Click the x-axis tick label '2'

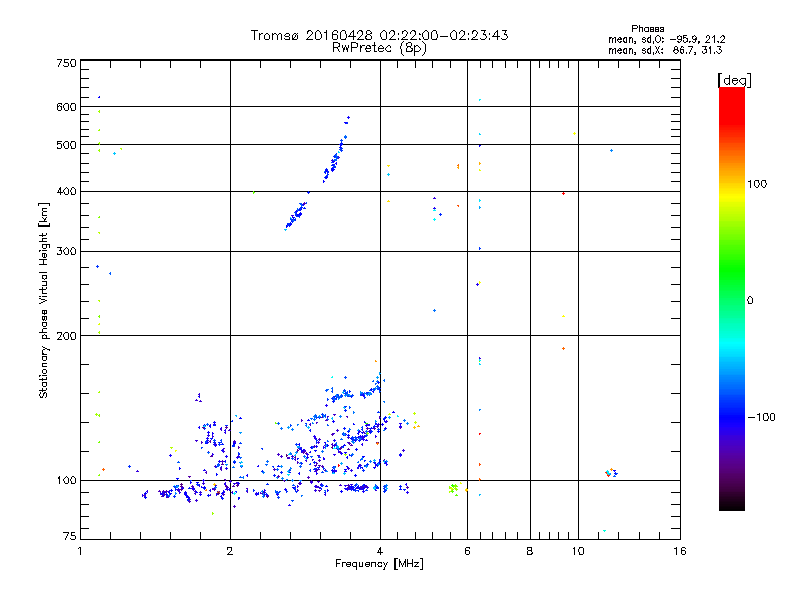[230, 551]
